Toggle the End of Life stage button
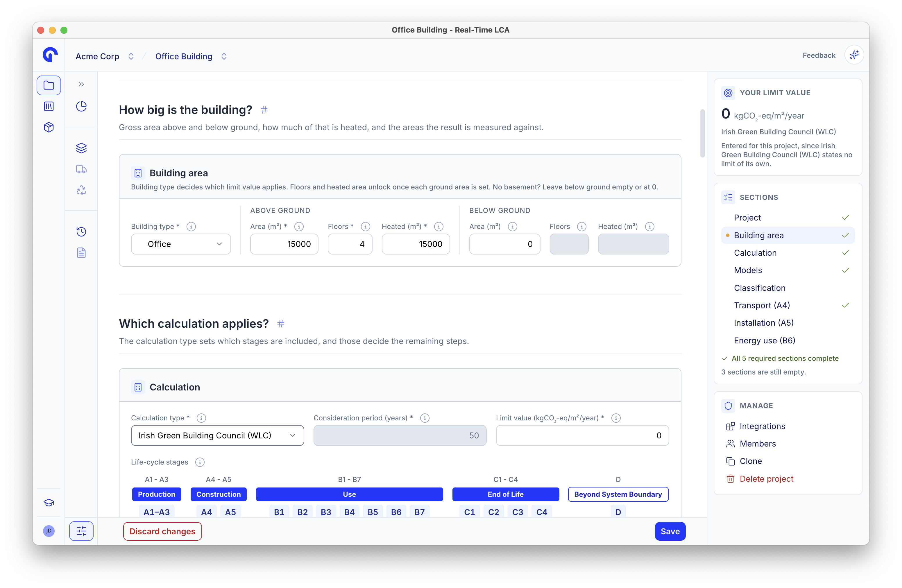The width and height of the screenshot is (902, 588). [505, 494]
